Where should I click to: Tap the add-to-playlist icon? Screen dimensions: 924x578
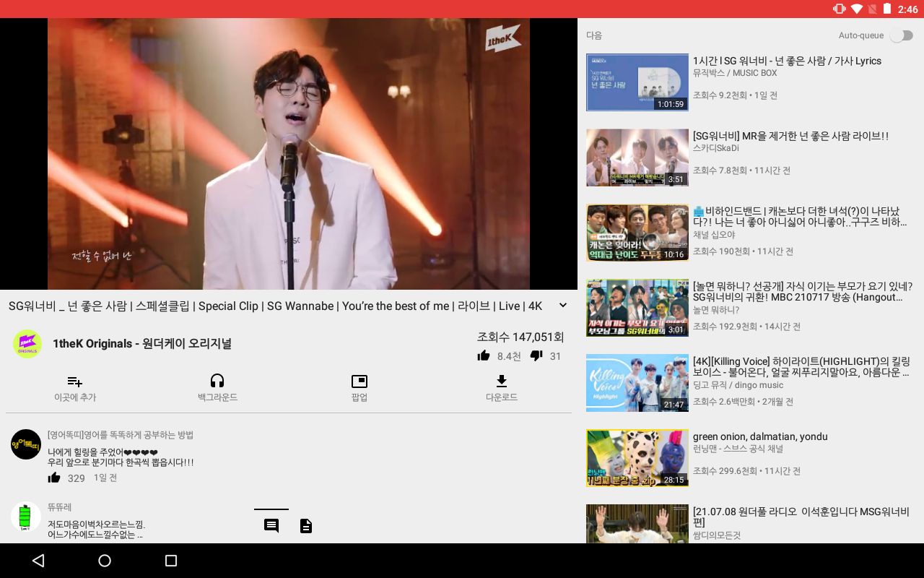click(75, 381)
